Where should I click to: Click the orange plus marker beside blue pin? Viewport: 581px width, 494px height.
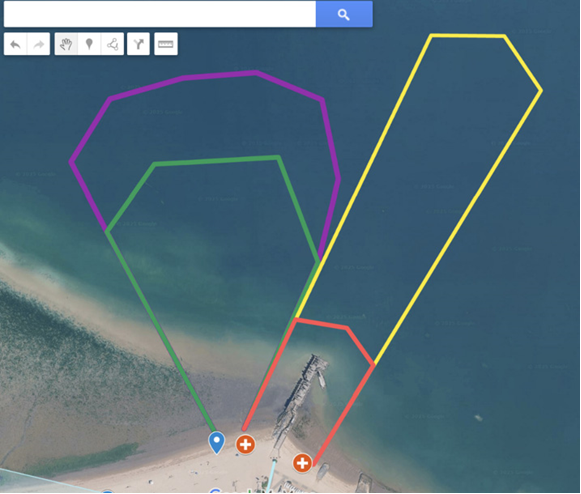[245, 444]
